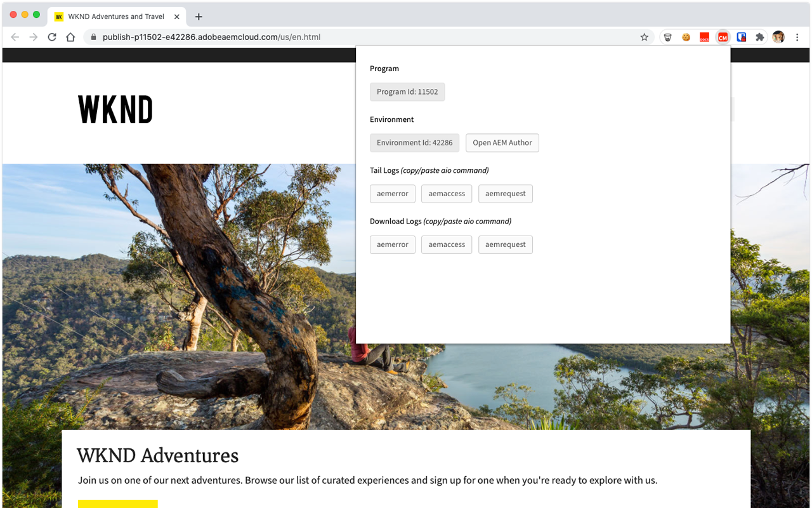
Task: Open the Chrome profile avatar
Action: tap(778, 37)
